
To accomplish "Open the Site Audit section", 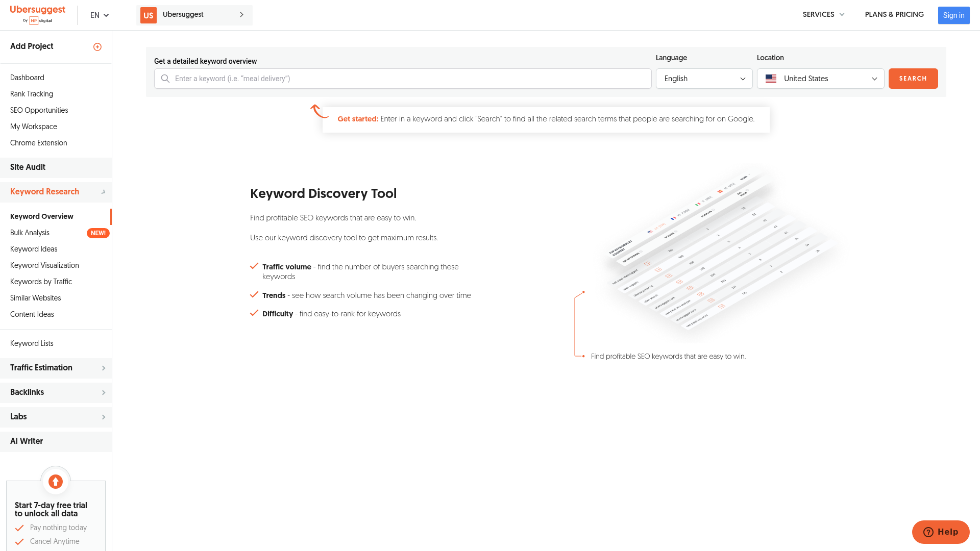I will pyautogui.click(x=56, y=167).
